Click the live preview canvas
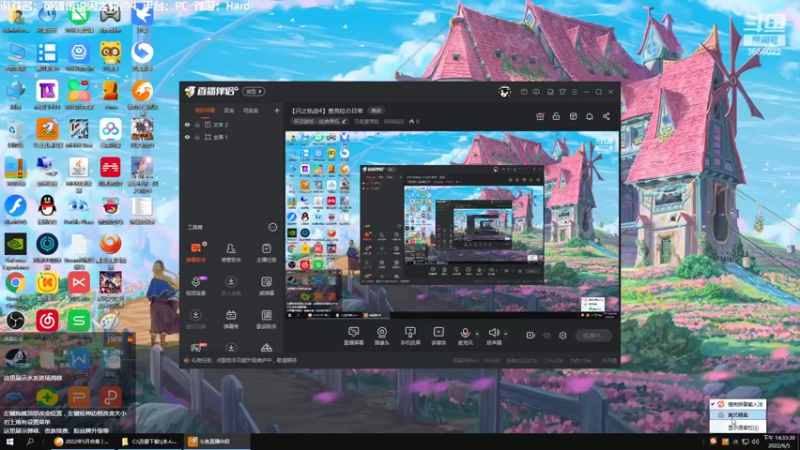The image size is (800, 450). pos(452,225)
